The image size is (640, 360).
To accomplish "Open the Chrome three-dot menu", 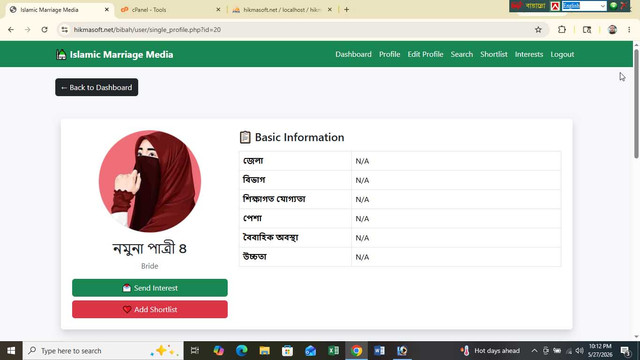I will tap(629, 30).
